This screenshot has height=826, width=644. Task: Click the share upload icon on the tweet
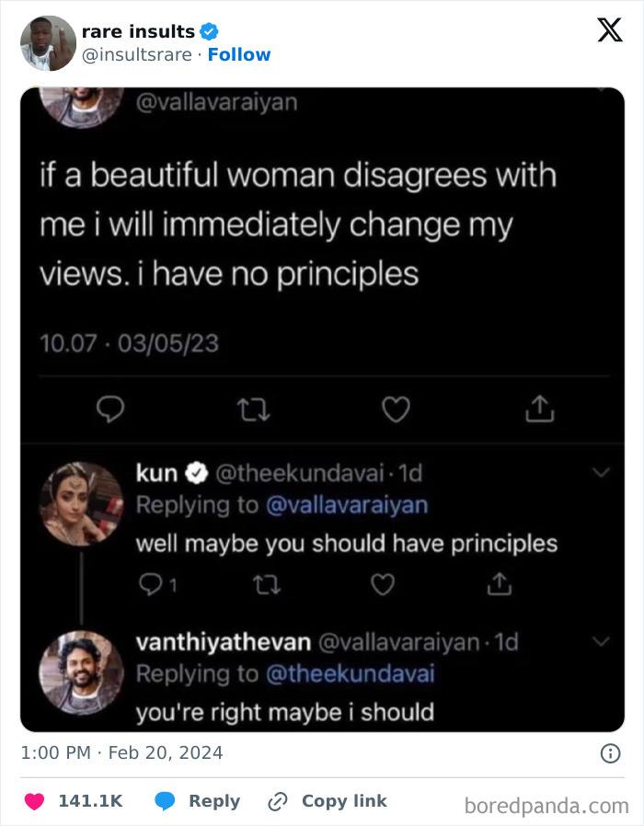click(x=539, y=409)
